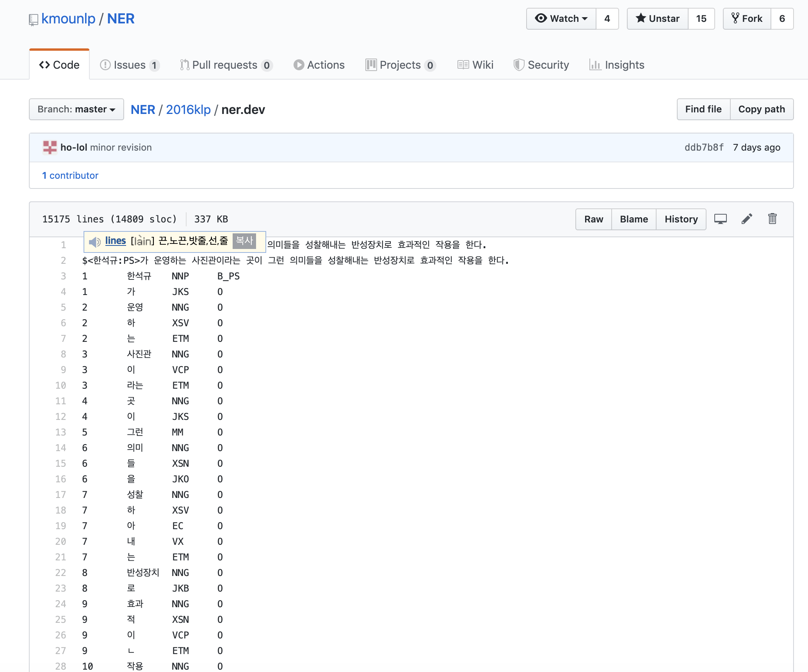Click the pencil edit file icon
808x672 pixels.
pos(746,219)
